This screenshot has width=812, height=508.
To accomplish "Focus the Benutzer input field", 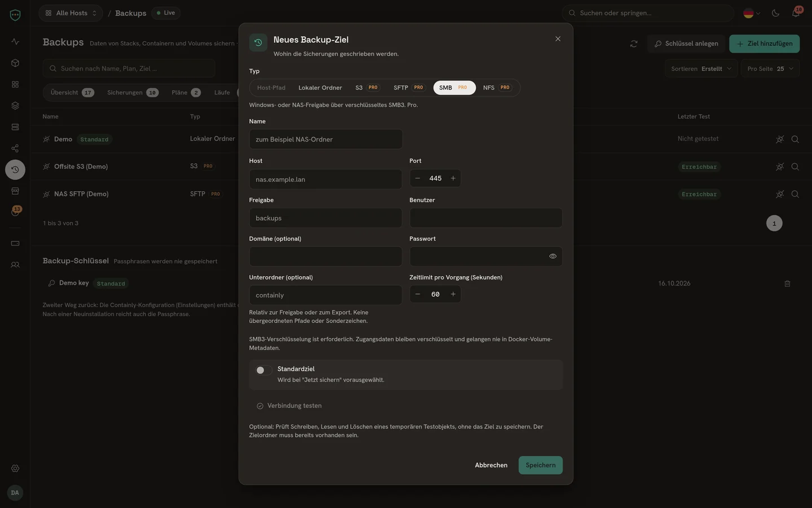I will click(x=486, y=218).
